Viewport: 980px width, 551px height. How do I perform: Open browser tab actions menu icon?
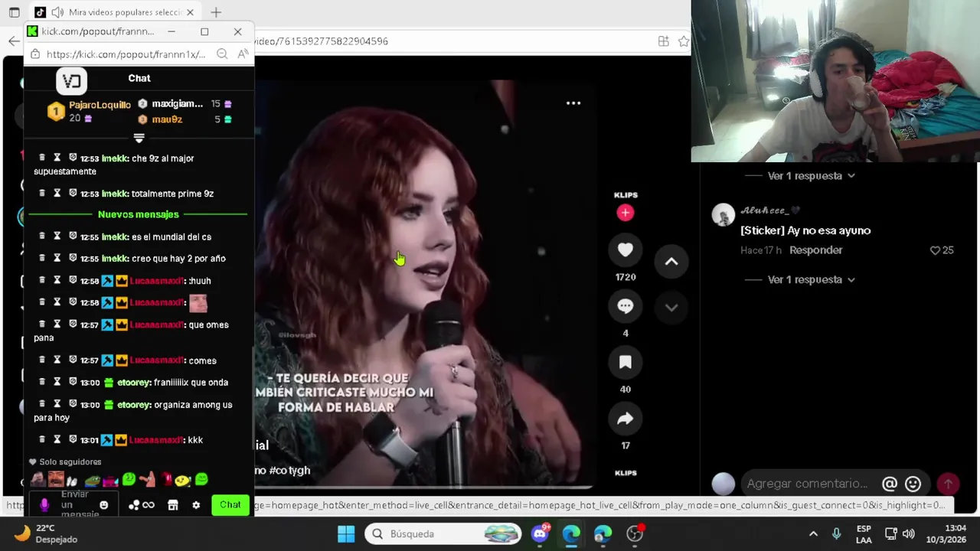[14, 12]
